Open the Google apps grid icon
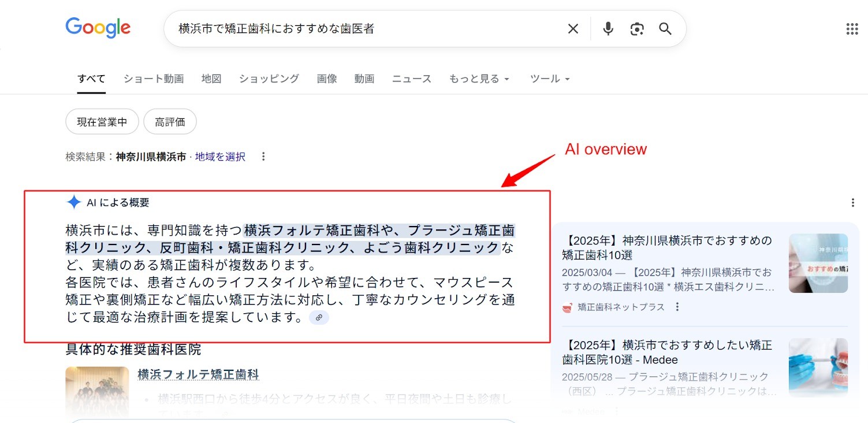 pos(852,29)
